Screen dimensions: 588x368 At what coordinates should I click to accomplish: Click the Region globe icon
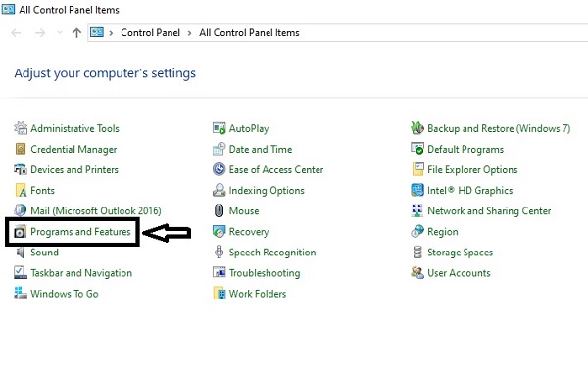pos(417,231)
